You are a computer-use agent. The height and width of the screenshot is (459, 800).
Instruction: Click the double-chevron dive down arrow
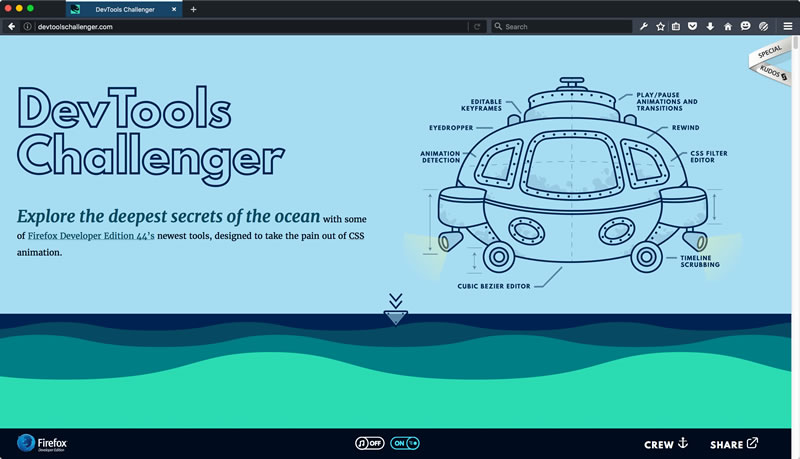tap(395, 300)
